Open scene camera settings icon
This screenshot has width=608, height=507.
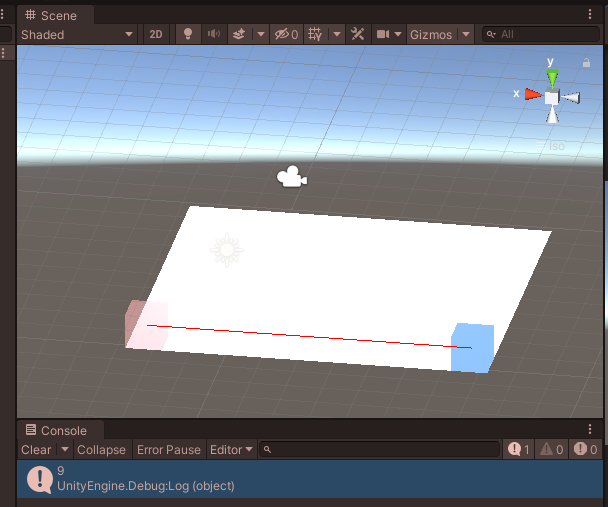tap(383, 34)
